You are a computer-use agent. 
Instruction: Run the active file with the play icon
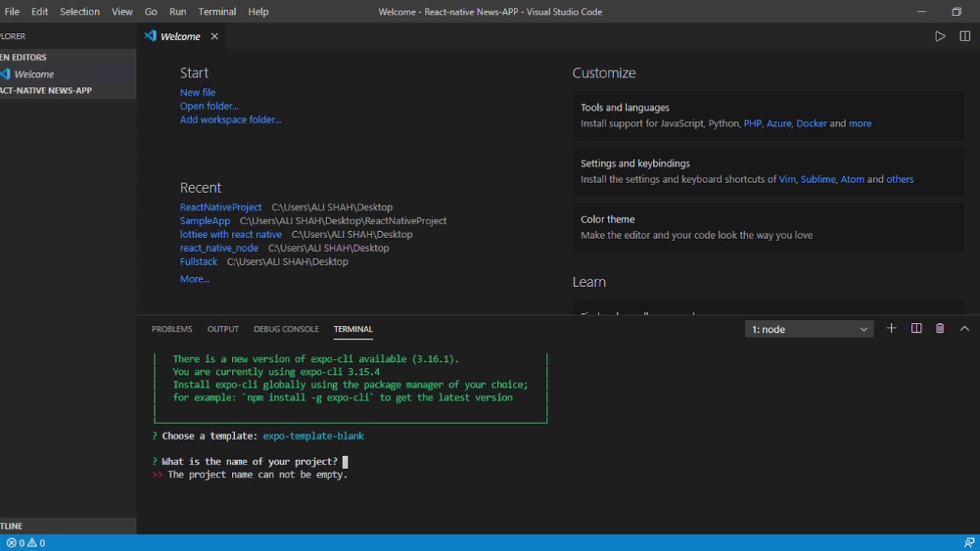click(x=940, y=36)
